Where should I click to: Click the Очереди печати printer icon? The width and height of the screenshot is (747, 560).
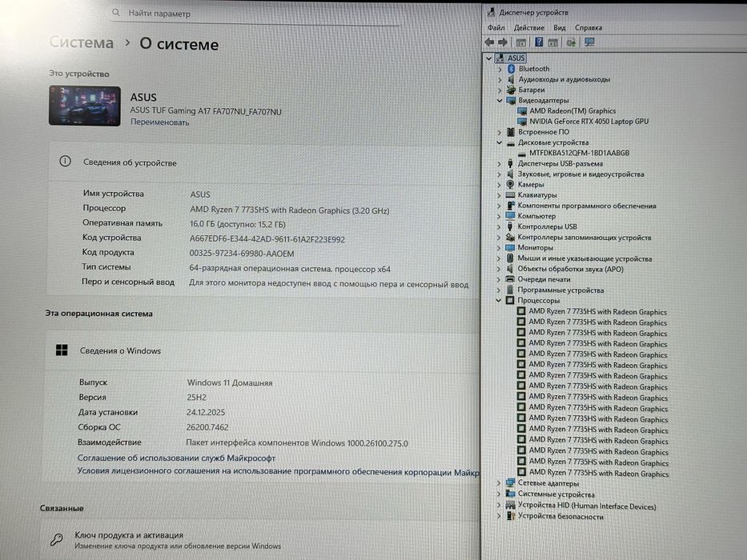pos(510,279)
